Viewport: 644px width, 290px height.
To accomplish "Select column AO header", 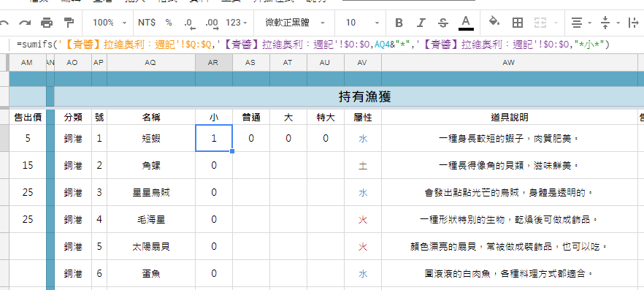I will [x=72, y=62].
